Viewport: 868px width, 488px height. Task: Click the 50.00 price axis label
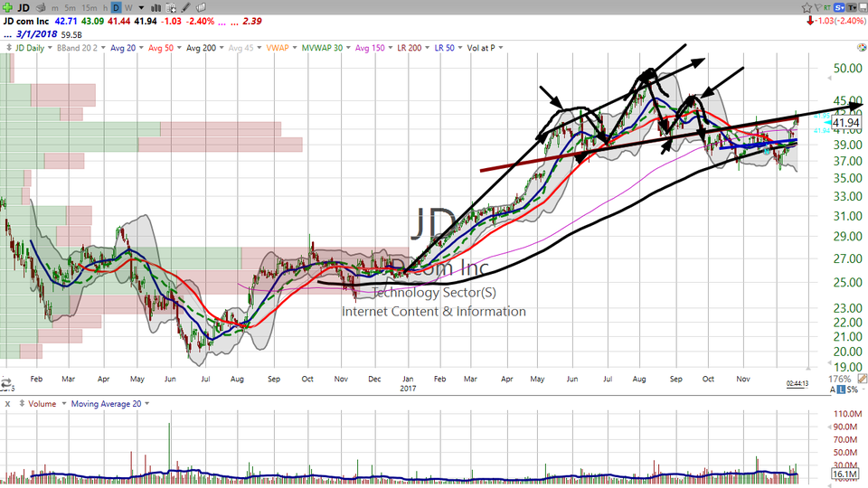pyautogui.click(x=848, y=69)
